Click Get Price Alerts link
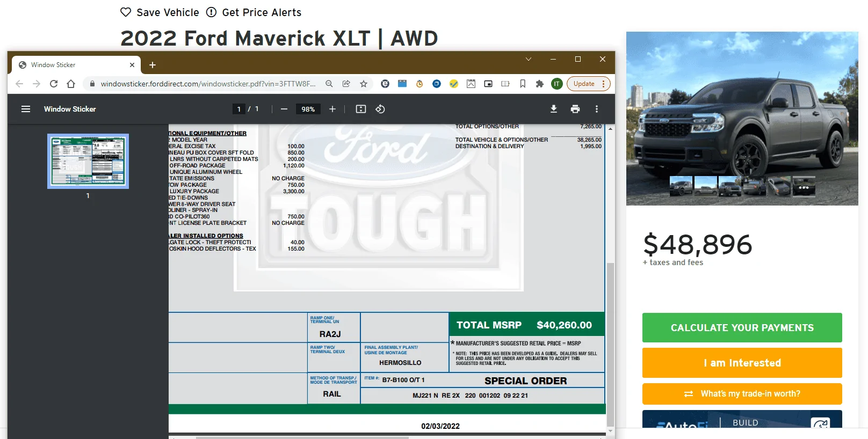868x439 pixels. 262,12
